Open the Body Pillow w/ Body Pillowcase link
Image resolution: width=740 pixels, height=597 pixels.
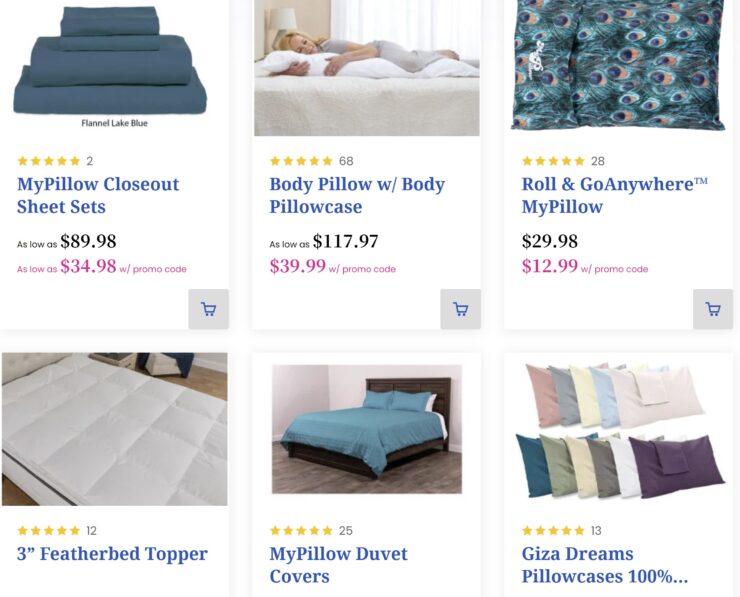pos(357,195)
